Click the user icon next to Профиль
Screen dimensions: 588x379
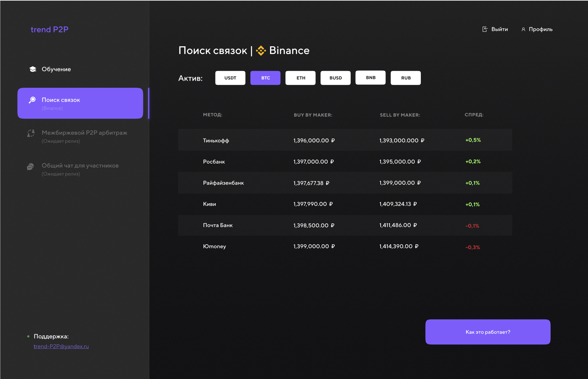pos(523,29)
